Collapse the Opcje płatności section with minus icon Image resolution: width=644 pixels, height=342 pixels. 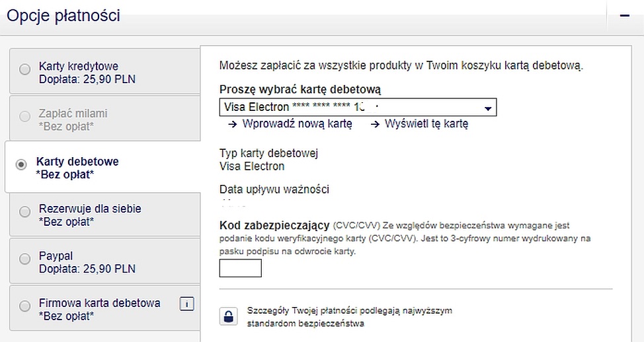625,16
